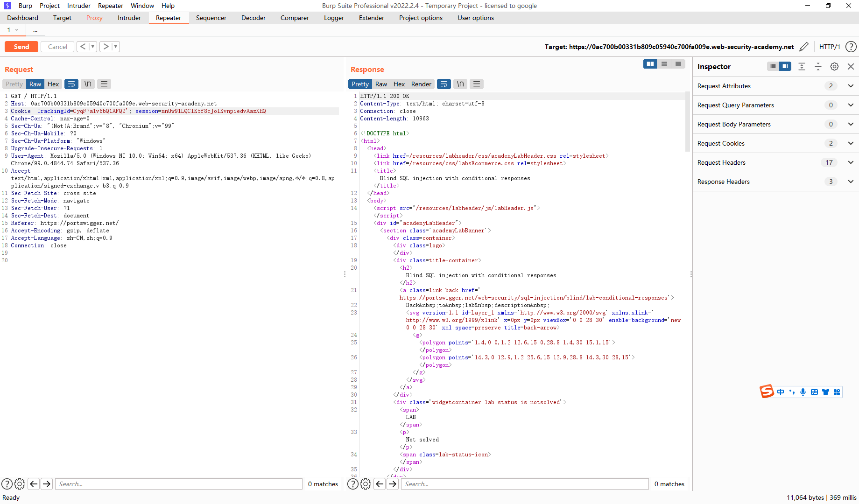
Task: Click Inspector expand all sections icon
Action: pos(802,66)
